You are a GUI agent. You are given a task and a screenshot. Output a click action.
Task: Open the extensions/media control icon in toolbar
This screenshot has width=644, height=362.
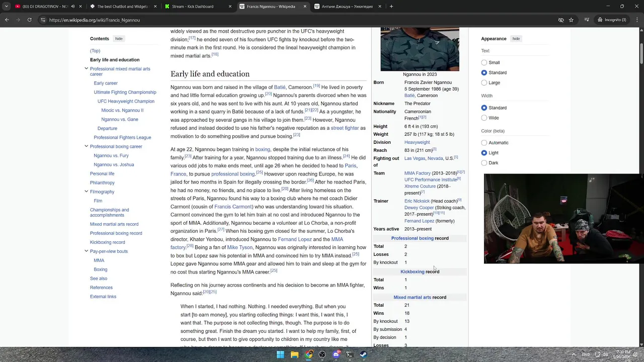point(587,20)
